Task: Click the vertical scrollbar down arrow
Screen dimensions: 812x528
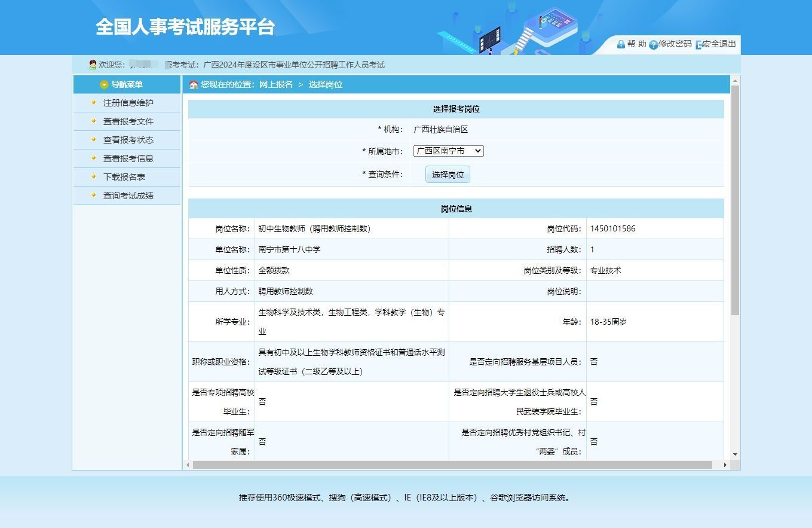Action: coord(735,455)
